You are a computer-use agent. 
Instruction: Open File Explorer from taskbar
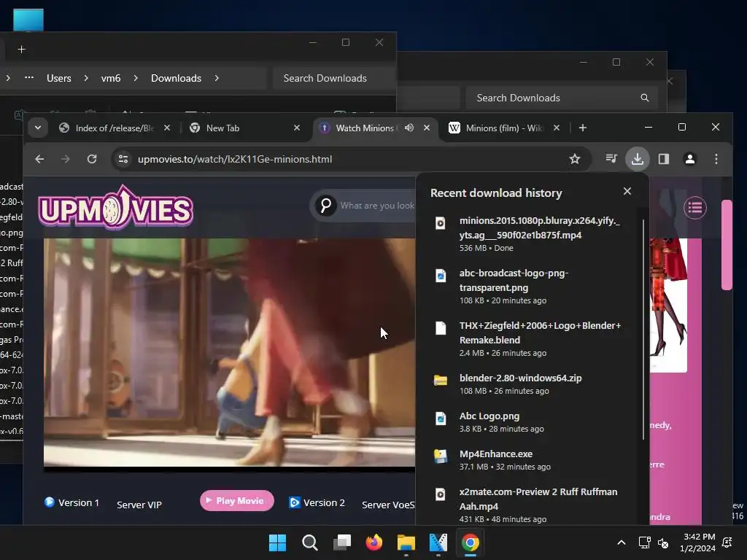pyautogui.click(x=406, y=542)
